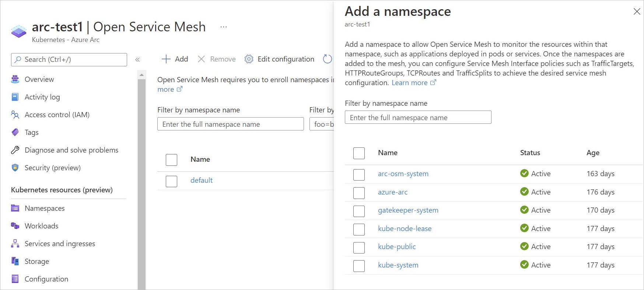Open the Activity log icon

point(15,97)
